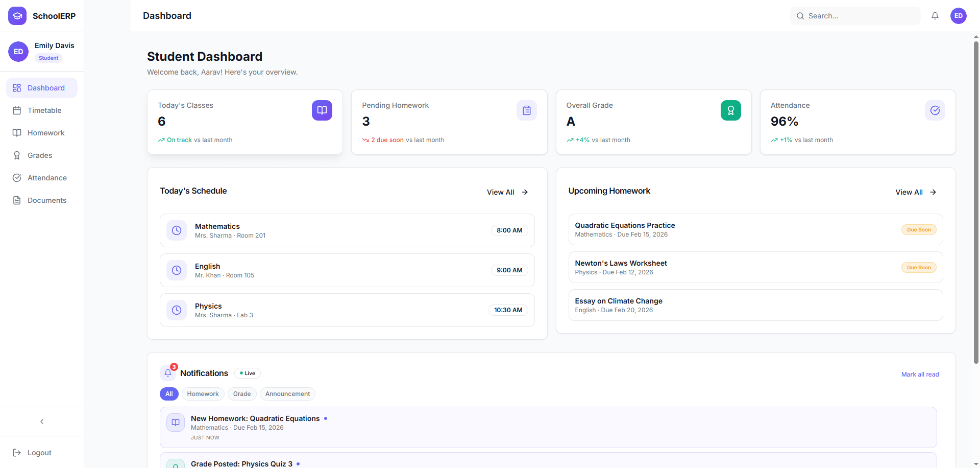Open Documents from the sidebar

coord(42,200)
